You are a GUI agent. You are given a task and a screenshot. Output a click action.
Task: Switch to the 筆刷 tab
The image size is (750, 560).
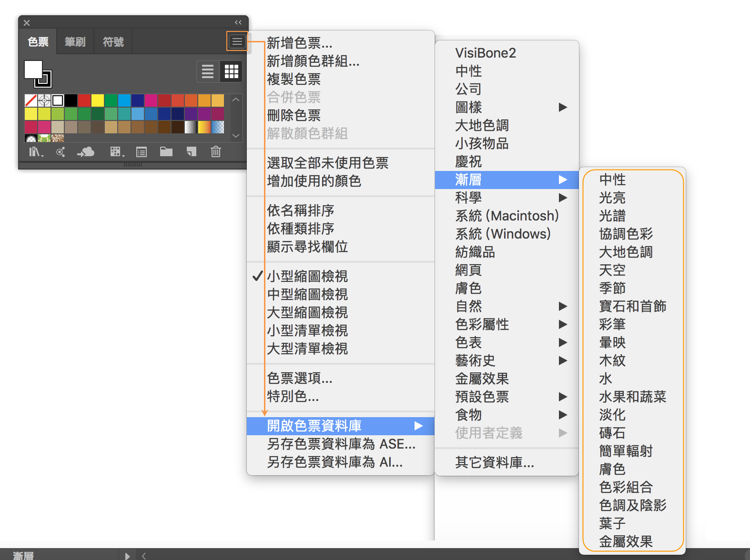pyautogui.click(x=75, y=42)
